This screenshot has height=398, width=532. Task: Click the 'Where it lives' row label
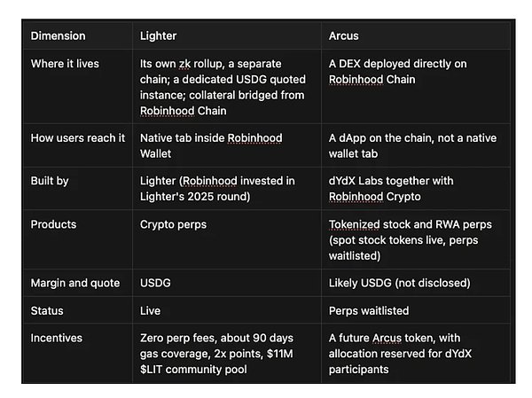(65, 64)
